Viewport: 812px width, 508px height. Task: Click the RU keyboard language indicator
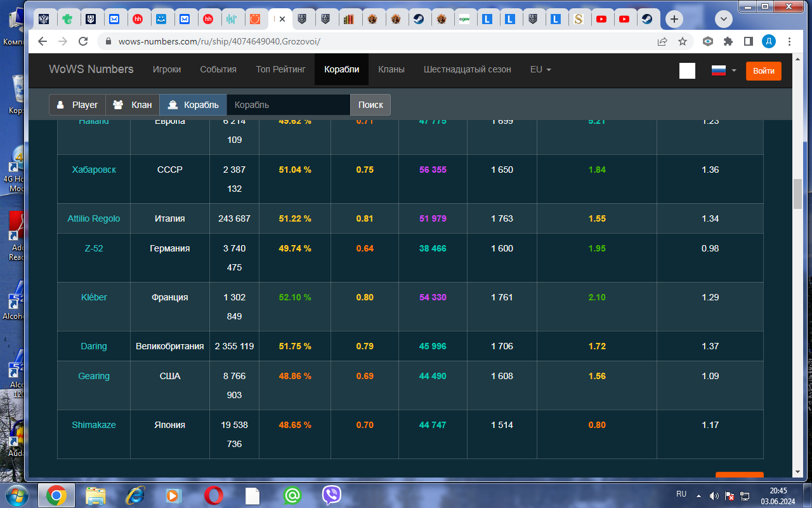681,493
